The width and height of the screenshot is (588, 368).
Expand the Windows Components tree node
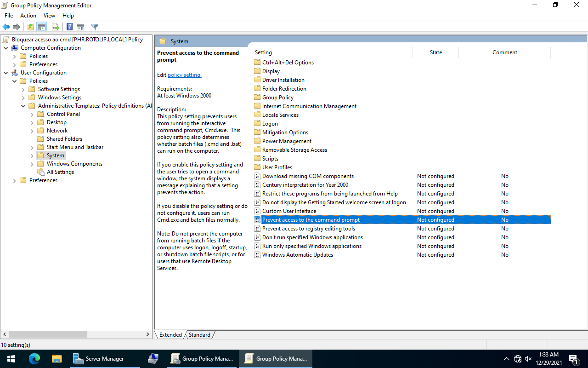coord(31,163)
